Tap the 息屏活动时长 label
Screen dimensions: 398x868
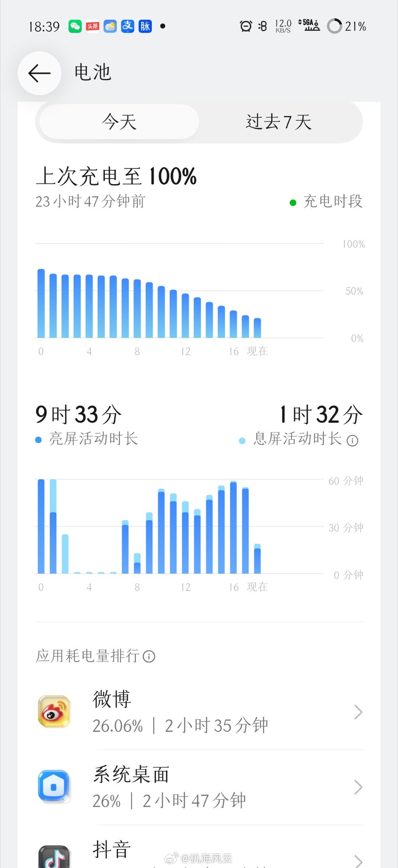(298, 439)
